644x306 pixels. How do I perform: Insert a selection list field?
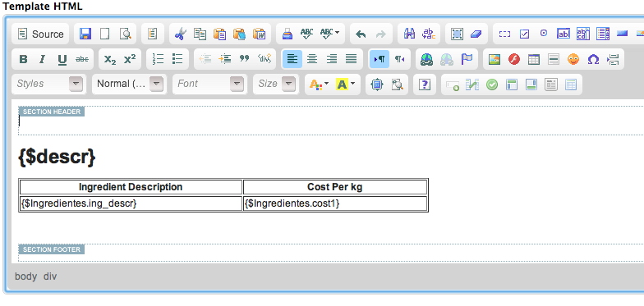[x=603, y=34]
